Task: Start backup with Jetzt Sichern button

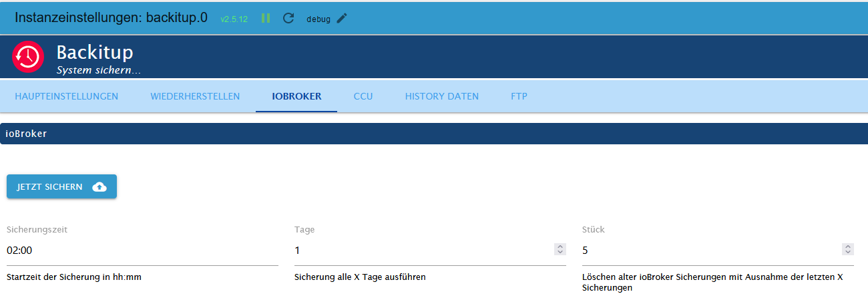Action: (61, 187)
